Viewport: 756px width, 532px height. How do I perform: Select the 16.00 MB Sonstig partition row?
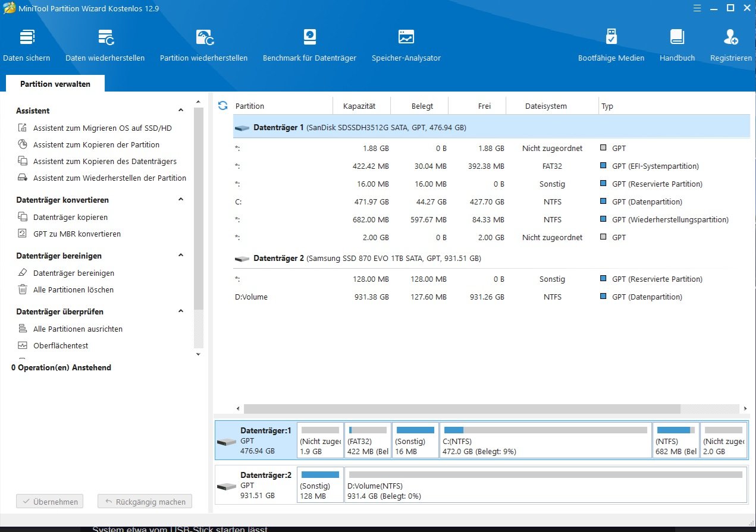[x=491, y=184]
